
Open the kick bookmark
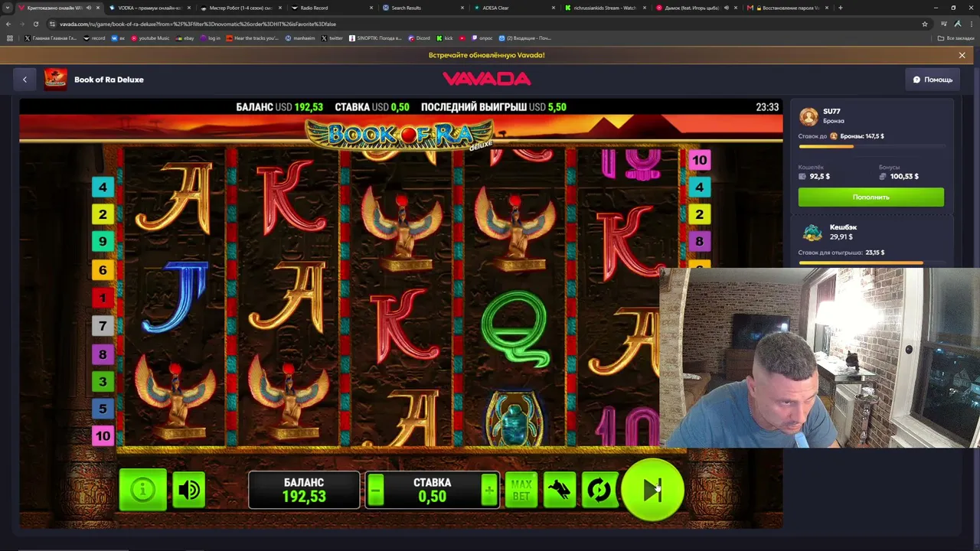[445, 37]
